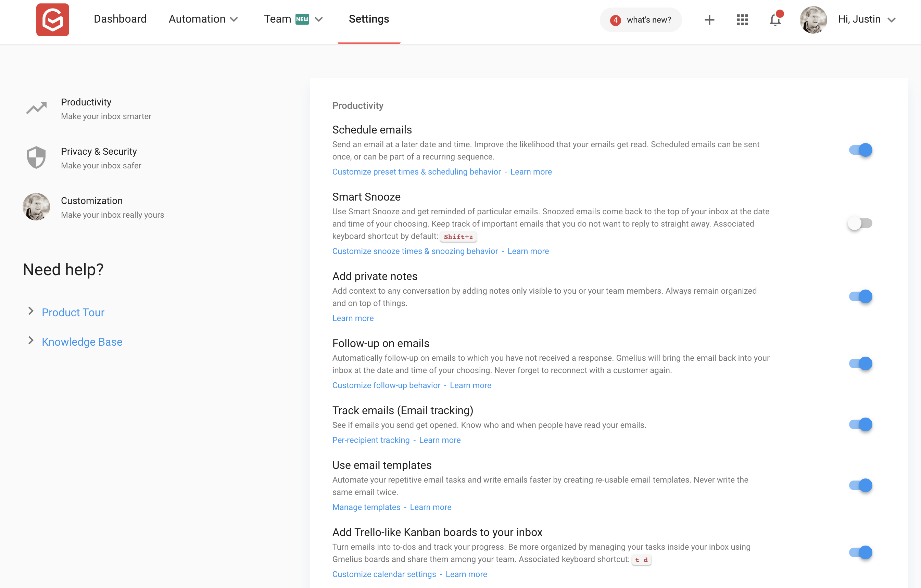Image resolution: width=921 pixels, height=588 pixels.
Task: Click Learn more under Schedule emails
Action: (531, 172)
